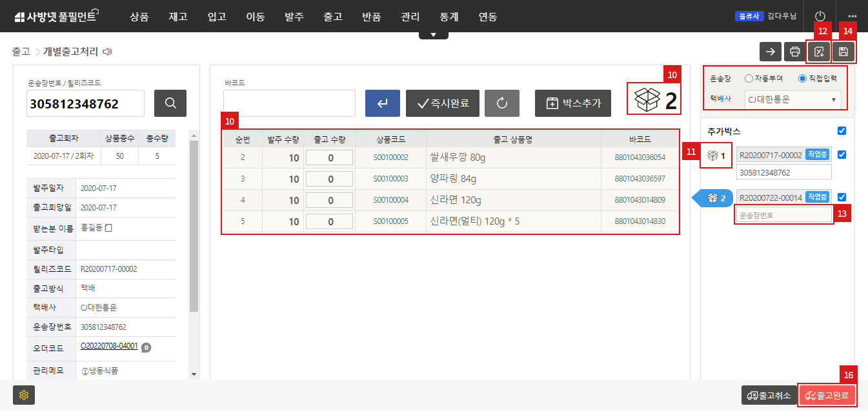Click the power/logout icon in the top bar
Image resolution: width=868 pixels, height=417 pixels.
pyautogui.click(x=819, y=17)
